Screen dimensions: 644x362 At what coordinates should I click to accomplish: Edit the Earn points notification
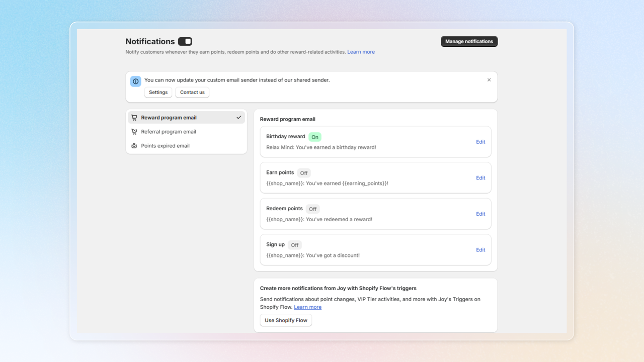[x=480, y=178]
